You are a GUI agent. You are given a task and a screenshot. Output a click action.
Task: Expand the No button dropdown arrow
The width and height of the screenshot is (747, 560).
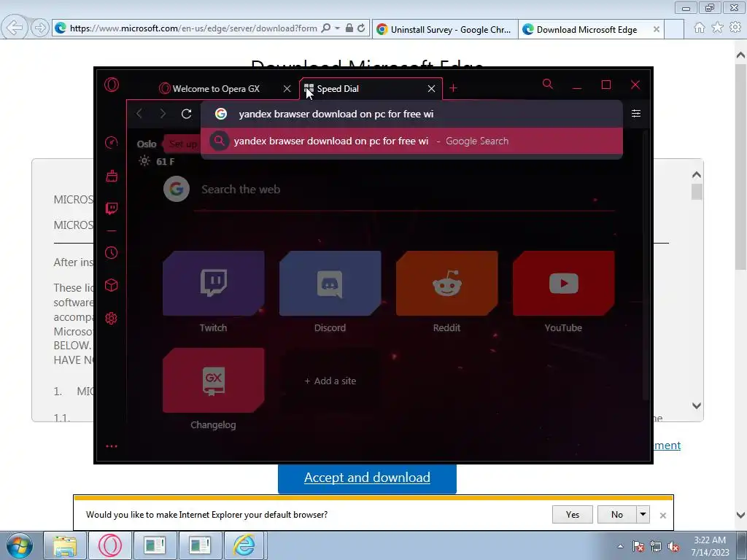click(x=643, y=514)
